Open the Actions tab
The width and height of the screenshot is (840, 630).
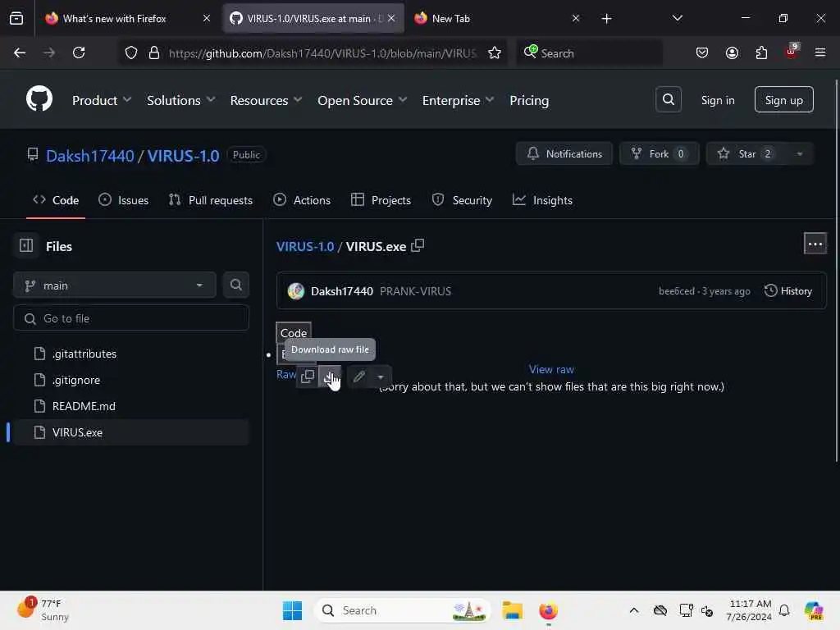tap(302, 200)
